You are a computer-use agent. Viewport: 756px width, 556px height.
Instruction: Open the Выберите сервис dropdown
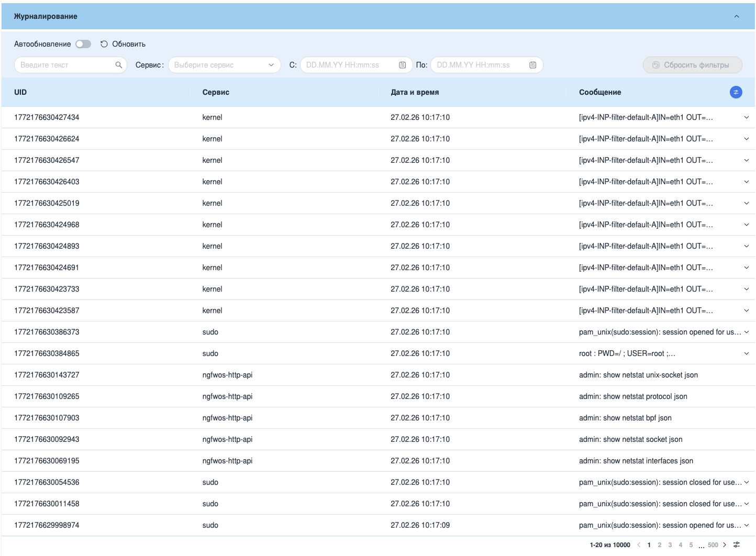tap(224, 65)
